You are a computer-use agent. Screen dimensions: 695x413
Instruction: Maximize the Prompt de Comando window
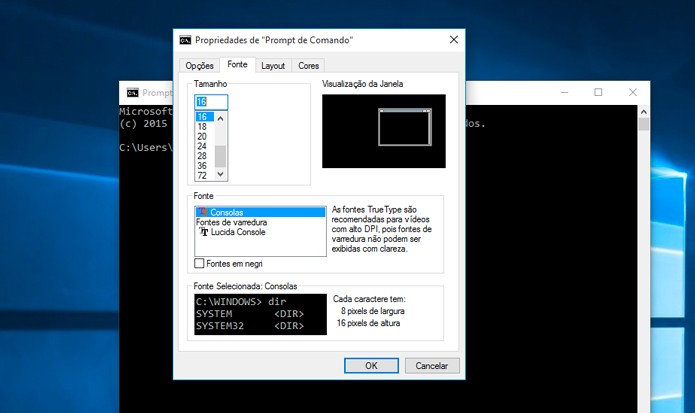pyautogui.click(x=598, y=92)
